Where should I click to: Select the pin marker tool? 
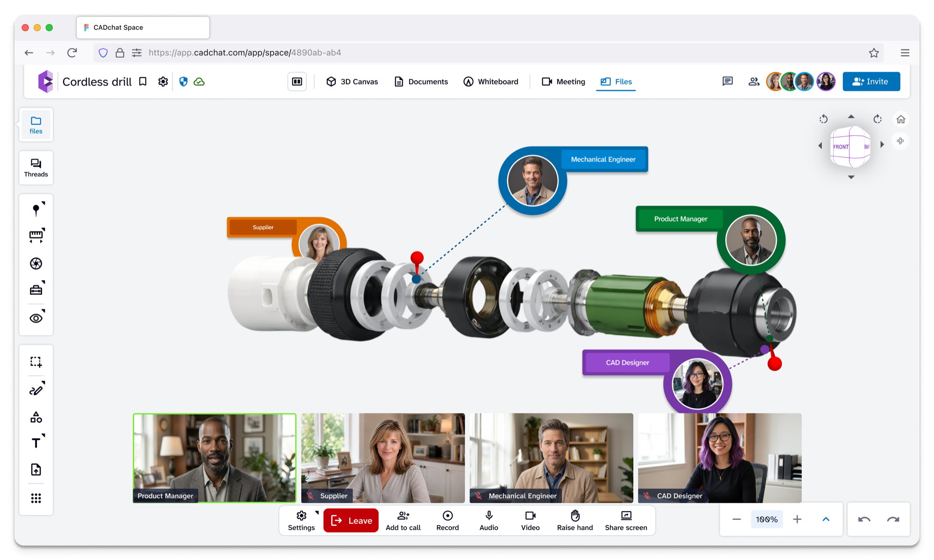[x=36, y=210]
